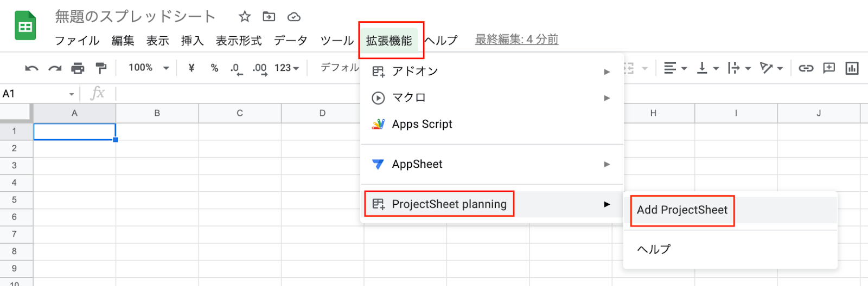
Task: Select column I header
Action: pyautogui.click(x=736, y=113)
